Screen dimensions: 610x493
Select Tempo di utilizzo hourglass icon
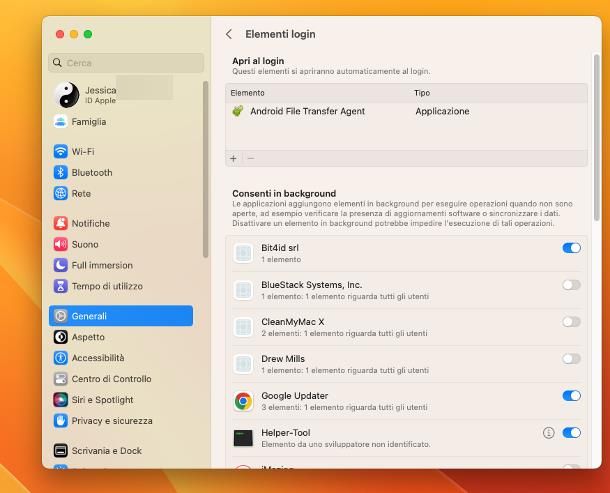pos(60,286)
